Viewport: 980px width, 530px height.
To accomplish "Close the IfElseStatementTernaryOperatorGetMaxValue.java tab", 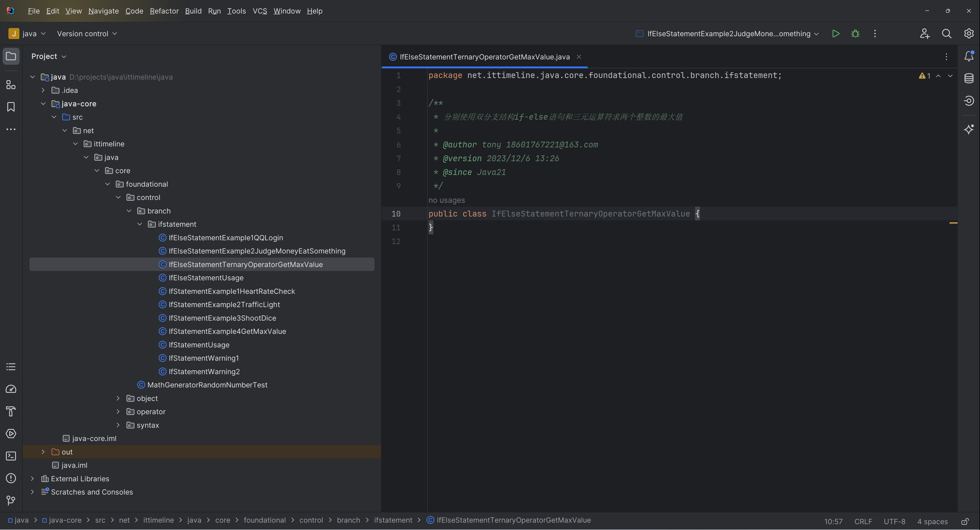I will point(579,57).
